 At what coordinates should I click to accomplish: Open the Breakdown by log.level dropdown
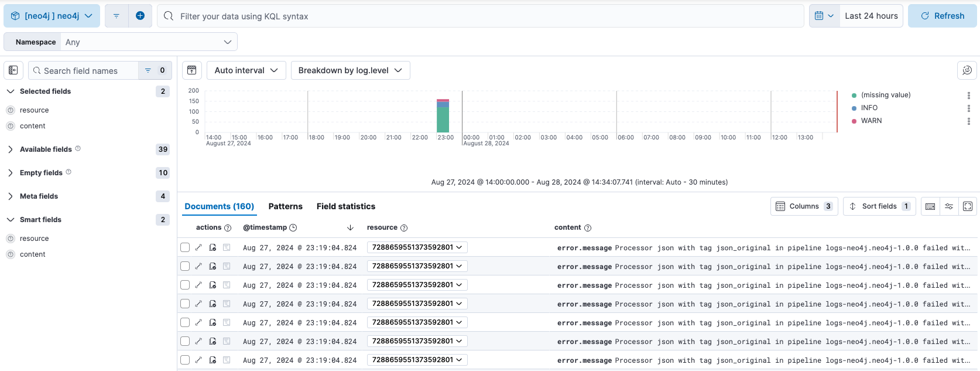(x=350, y=70)
